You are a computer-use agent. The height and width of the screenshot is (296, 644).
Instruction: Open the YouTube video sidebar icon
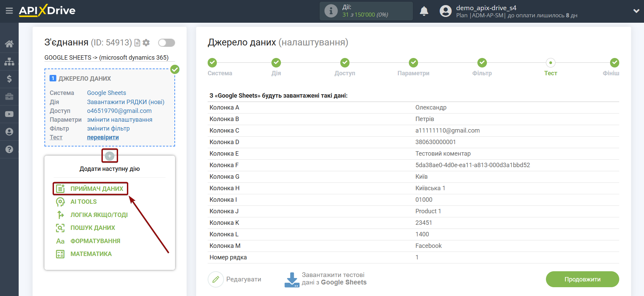point(9,114)
